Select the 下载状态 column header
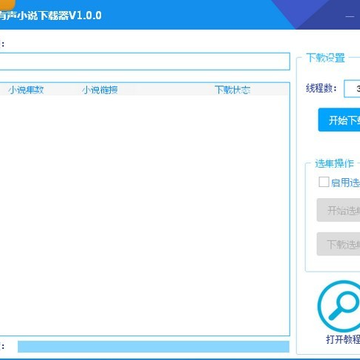The width and height of the screenshot is (360, 360). (232, 90)
